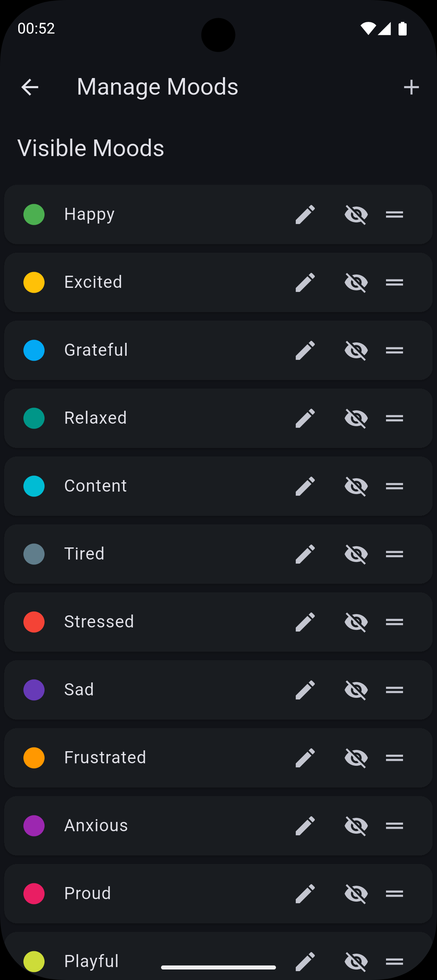Click the Sad mood label
The height and width of the screenshot is (980, 437).
coord(79,690)
